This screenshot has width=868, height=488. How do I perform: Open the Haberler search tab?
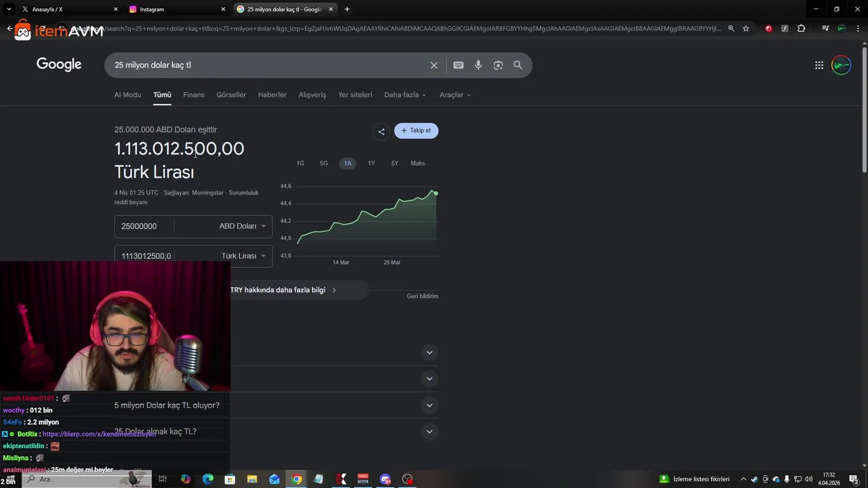[273, 95]
